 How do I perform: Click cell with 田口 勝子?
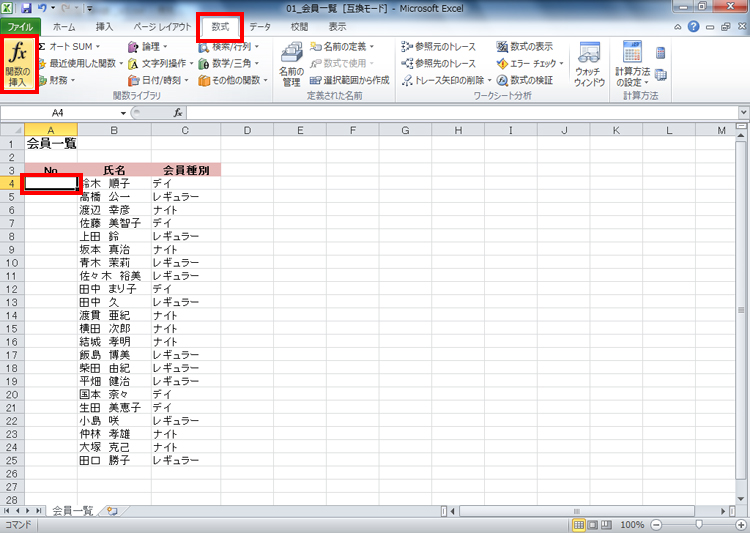click(x=114, y=460)
